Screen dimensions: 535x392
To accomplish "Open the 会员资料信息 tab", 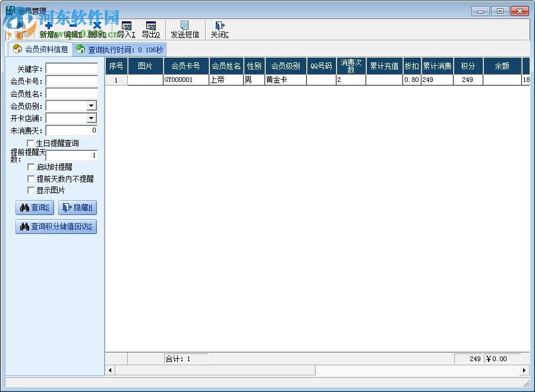I will click(x=40, y=49).
